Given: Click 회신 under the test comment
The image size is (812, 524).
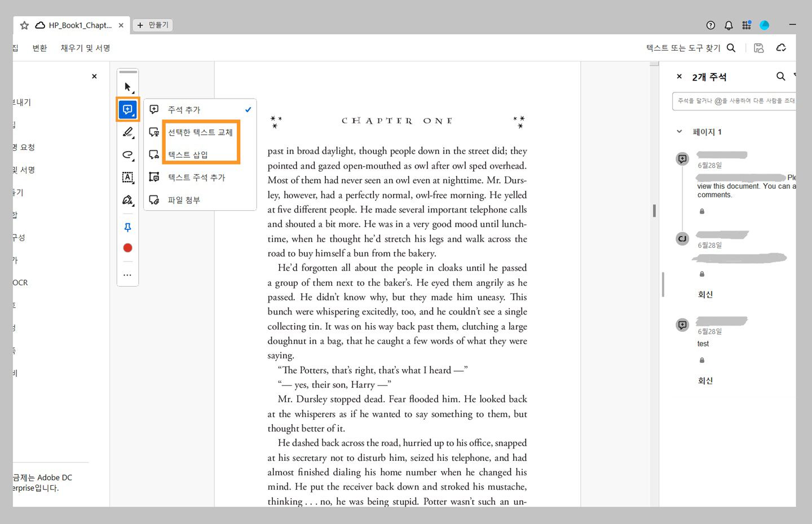Looking at the screenshot, I should click(705, 380).
